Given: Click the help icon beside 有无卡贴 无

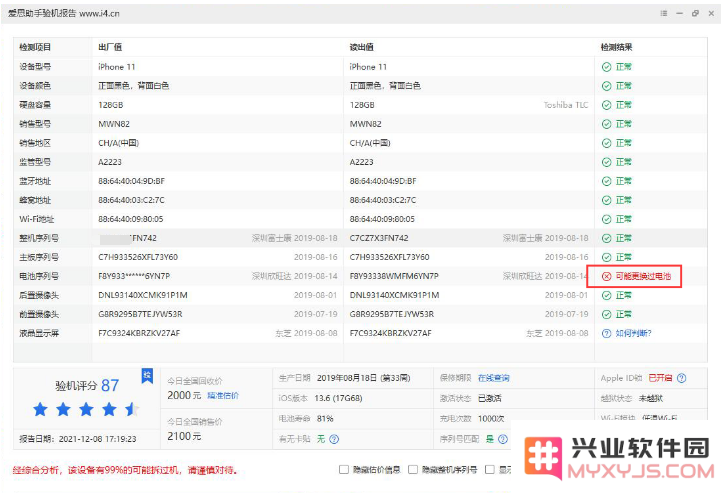Looking at the screenshot, I should pyautogui.click(x=334, y=439).
